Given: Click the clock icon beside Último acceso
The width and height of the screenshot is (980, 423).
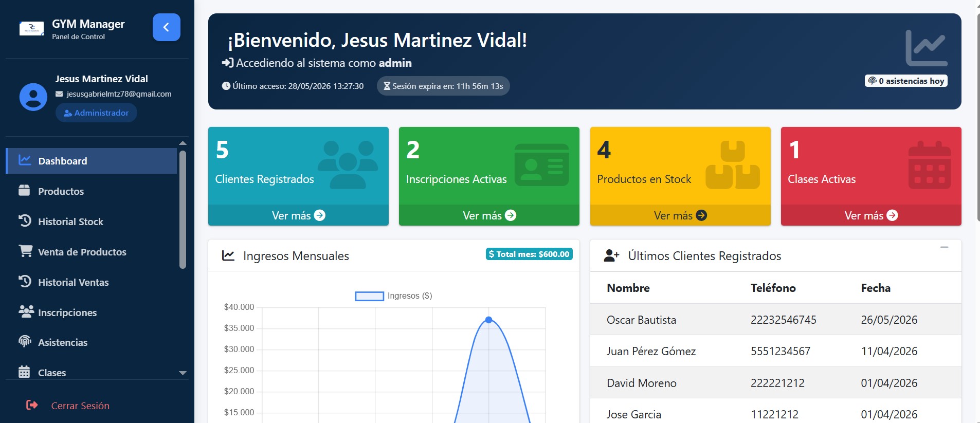Looking at the screenshot, I should 226,86.
